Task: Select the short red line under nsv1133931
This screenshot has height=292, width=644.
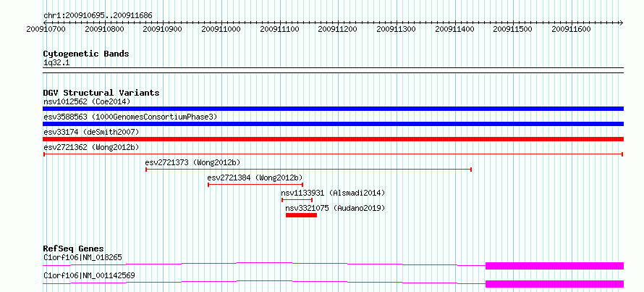Action: coord(297,200)
